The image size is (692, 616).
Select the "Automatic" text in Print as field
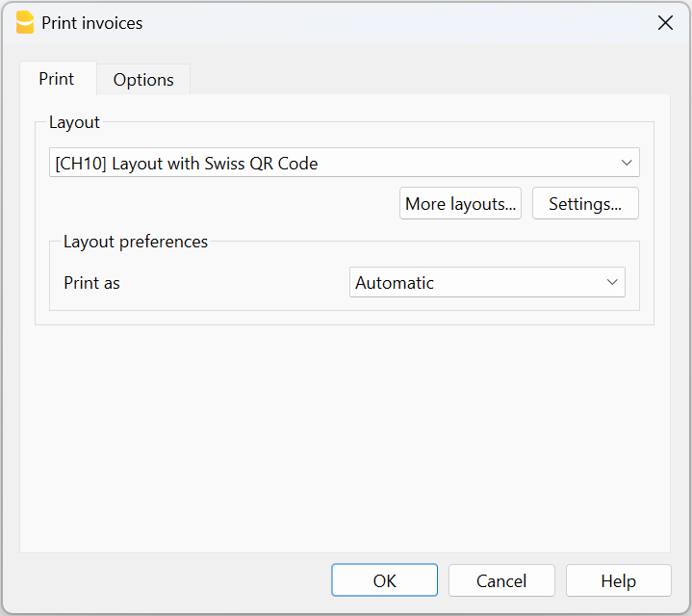tap(395, 283)
